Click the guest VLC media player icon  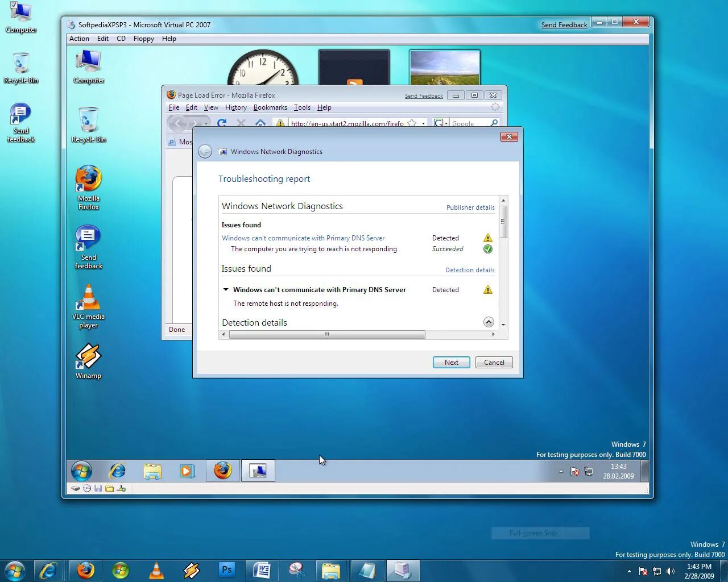click(x=89, y=306)
